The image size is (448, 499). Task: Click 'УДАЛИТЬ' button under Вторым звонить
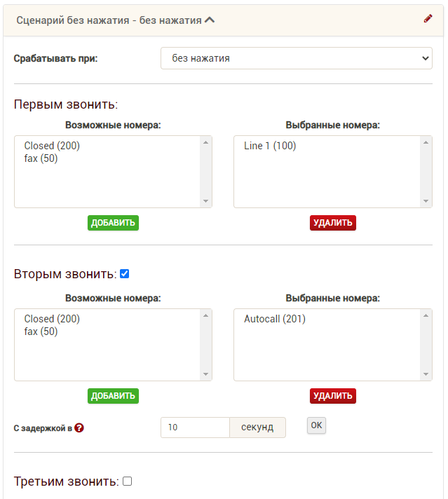point(333,396)
